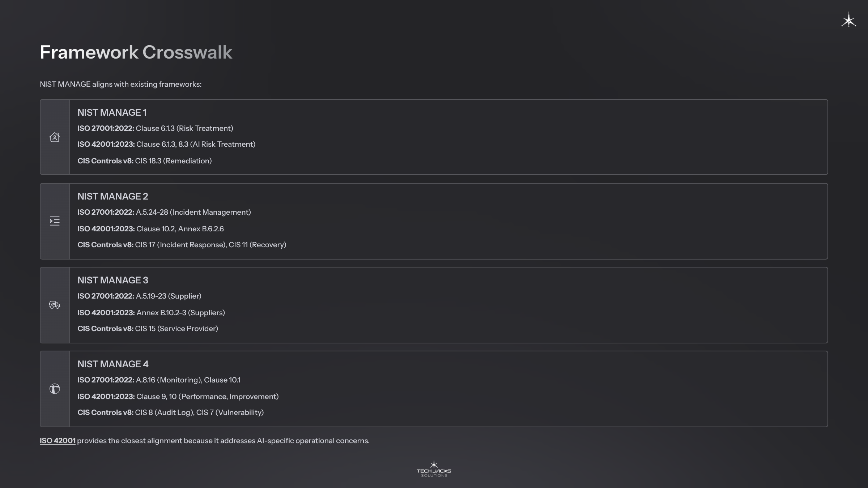Open the ISO 42001 hyperlink
The image size is (868, 488).
click(58, 441)
